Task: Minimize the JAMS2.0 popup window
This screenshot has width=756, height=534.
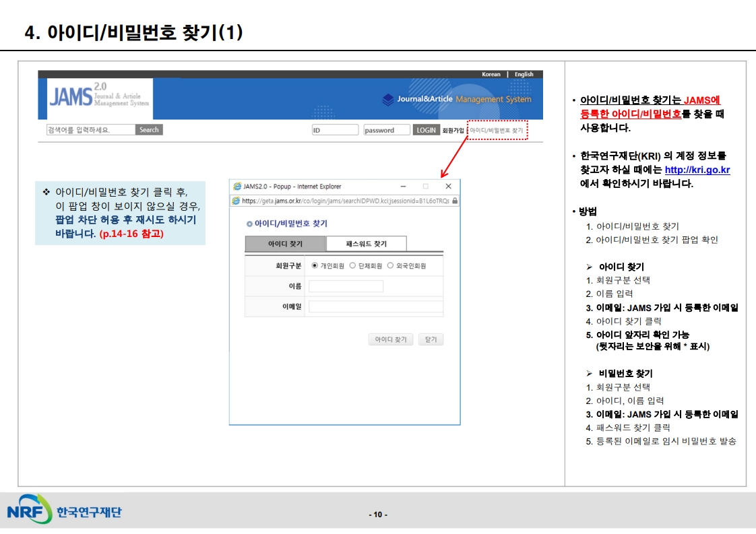Action: click(x=403, y=186)
